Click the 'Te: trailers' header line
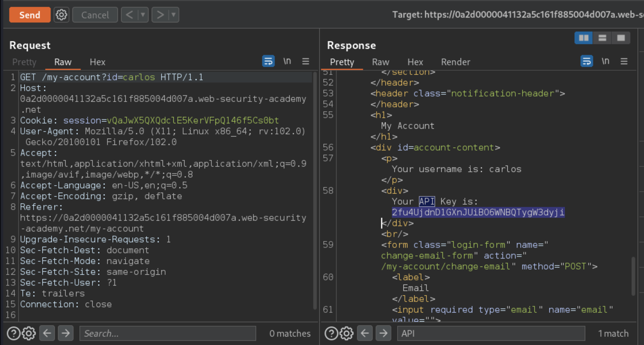 tap(52, 293)
